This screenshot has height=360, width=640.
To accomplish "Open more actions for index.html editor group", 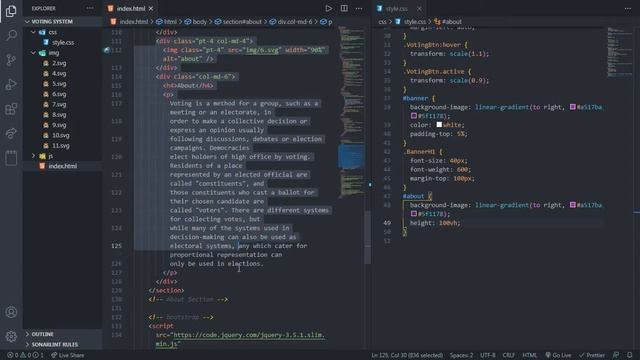I will click(x=359, y=8).
